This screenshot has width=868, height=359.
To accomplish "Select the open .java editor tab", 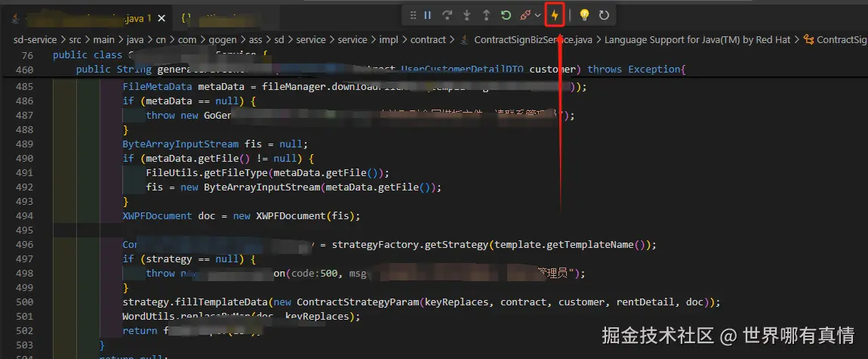I will (88, 18).
